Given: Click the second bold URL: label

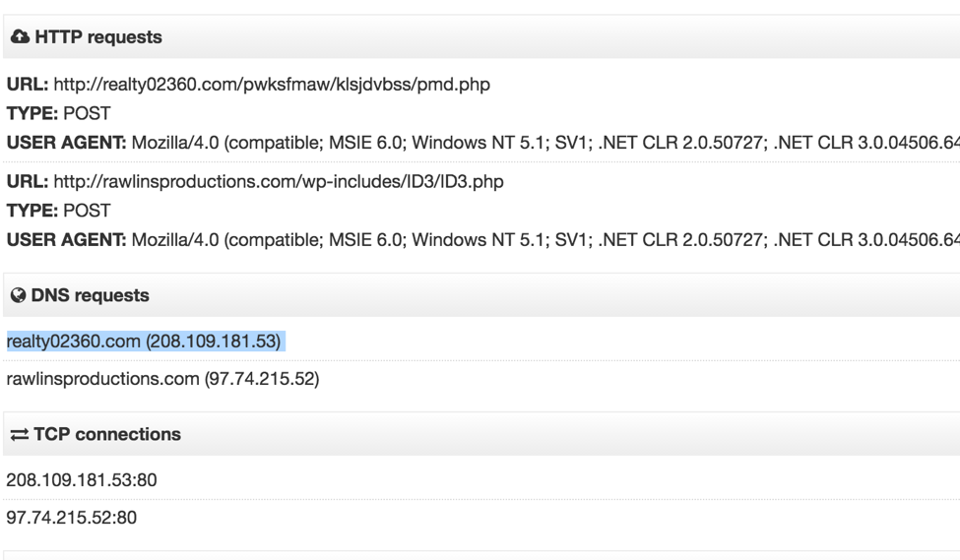Looking at the screenshot, I should point(28,181).
